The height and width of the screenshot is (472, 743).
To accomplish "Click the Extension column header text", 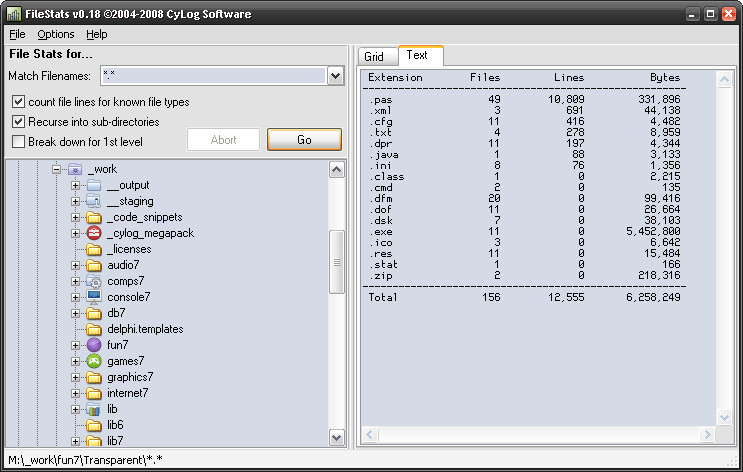I will point(395,78).
